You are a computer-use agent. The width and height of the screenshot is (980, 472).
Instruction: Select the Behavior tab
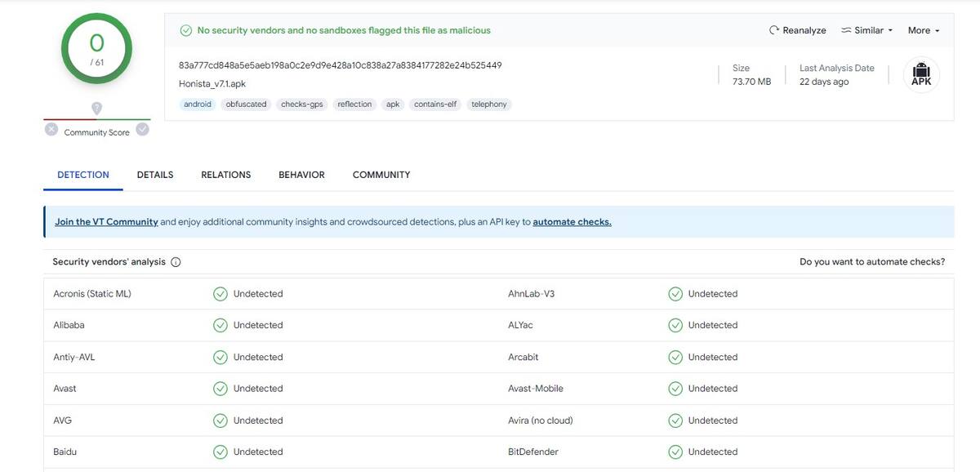[301, 175]
